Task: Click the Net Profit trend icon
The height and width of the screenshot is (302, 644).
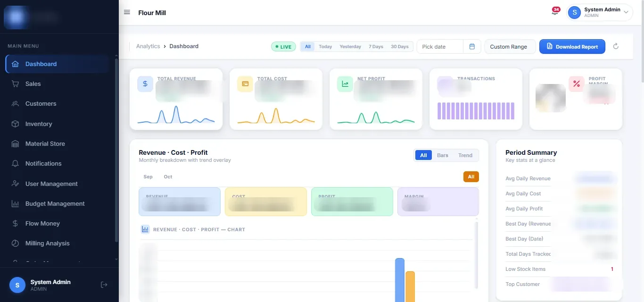Action: (345, 84)
